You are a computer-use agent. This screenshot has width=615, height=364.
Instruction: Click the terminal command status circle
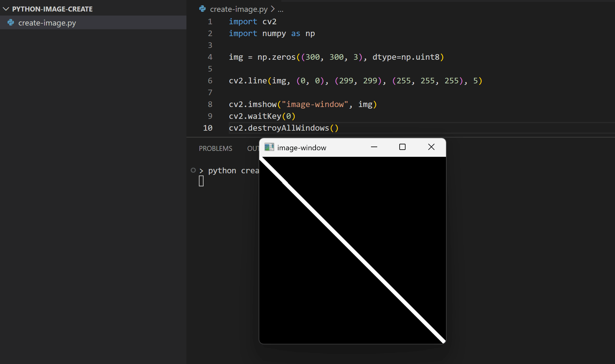point(193,170)
